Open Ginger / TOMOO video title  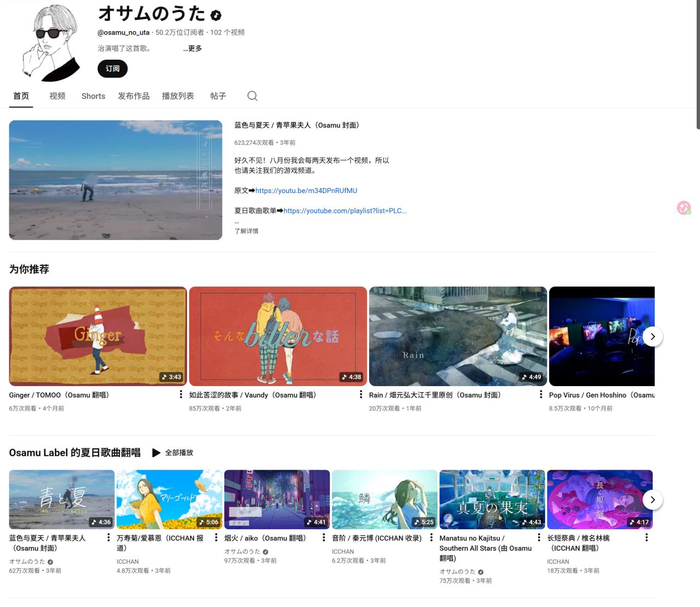[59, 395]
